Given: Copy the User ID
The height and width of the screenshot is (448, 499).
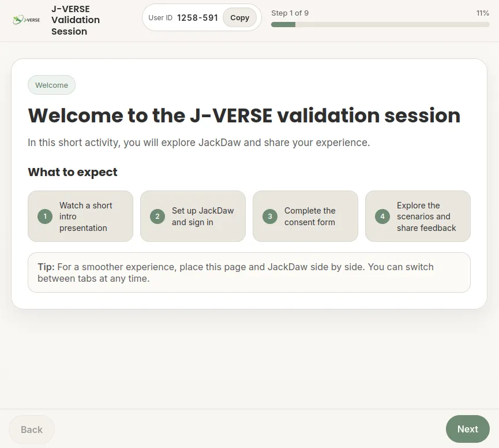Looking at the screenshot, I should coord(239,17).
